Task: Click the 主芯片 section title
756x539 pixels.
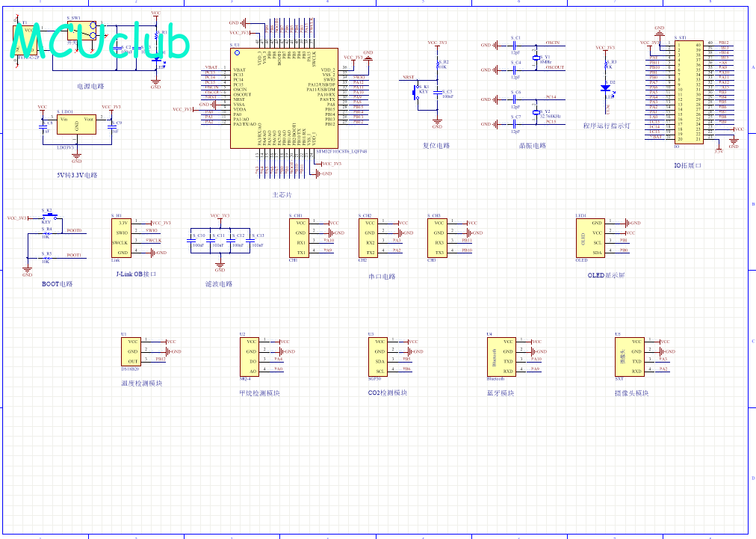Action: (282, 195)
